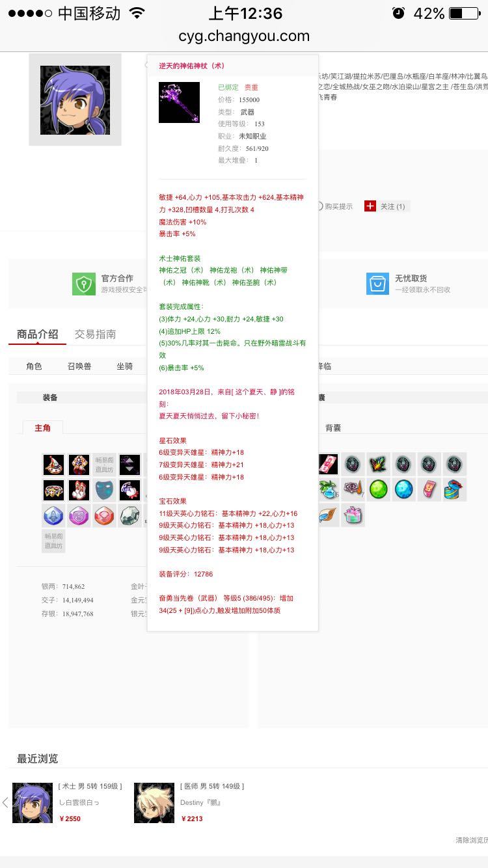Select the green ball bag item
488x868 pixels.
click(379, 489)
